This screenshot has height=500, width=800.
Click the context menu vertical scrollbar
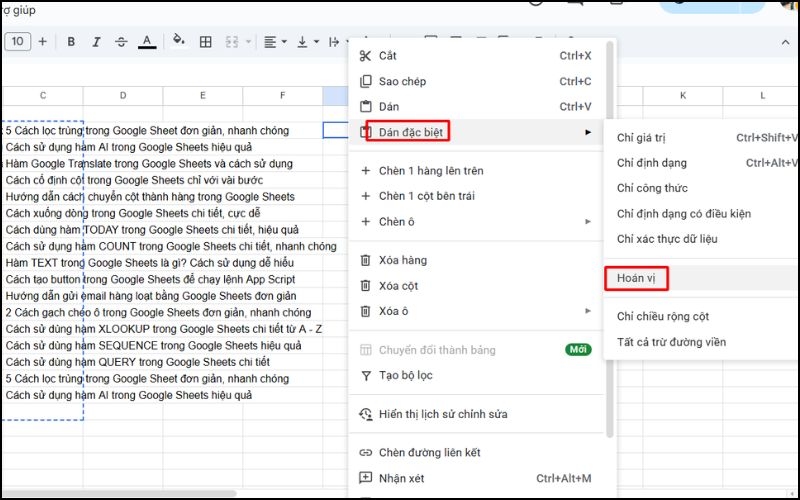tap(609, 240)
